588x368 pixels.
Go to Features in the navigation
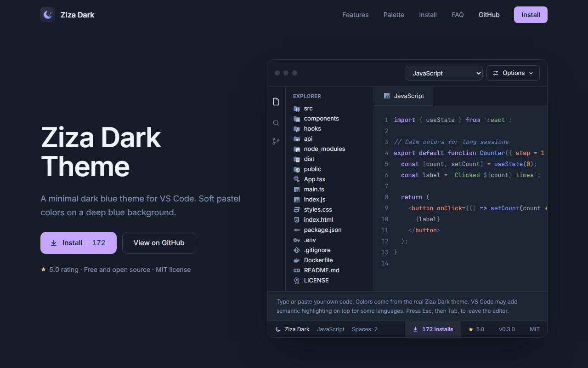click(x=356, y=15)
